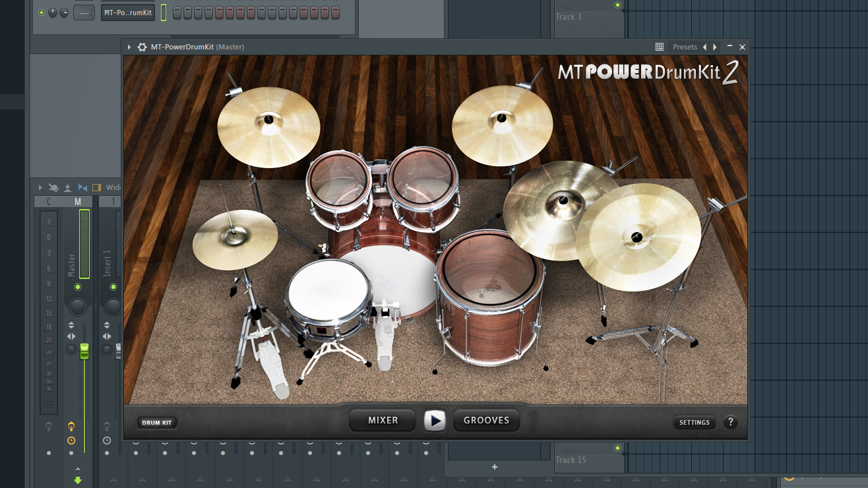Select the C (Current) mixer track header
Viewport: 868px width, 488px height.
49,202
